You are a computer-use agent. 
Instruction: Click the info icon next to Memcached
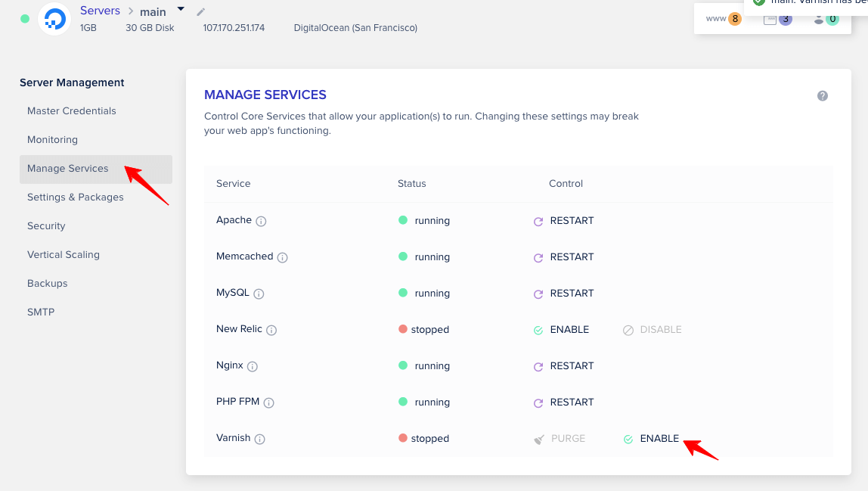282,256
